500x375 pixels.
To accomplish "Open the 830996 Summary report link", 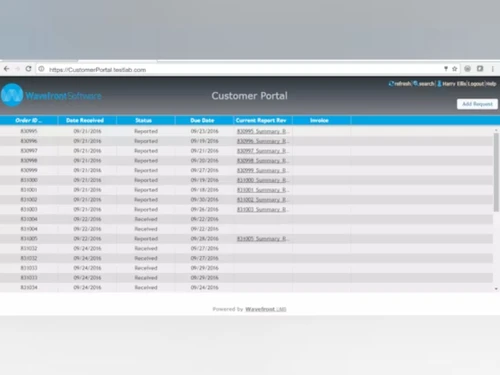I will pyautogui.click(x=263, y=141).
